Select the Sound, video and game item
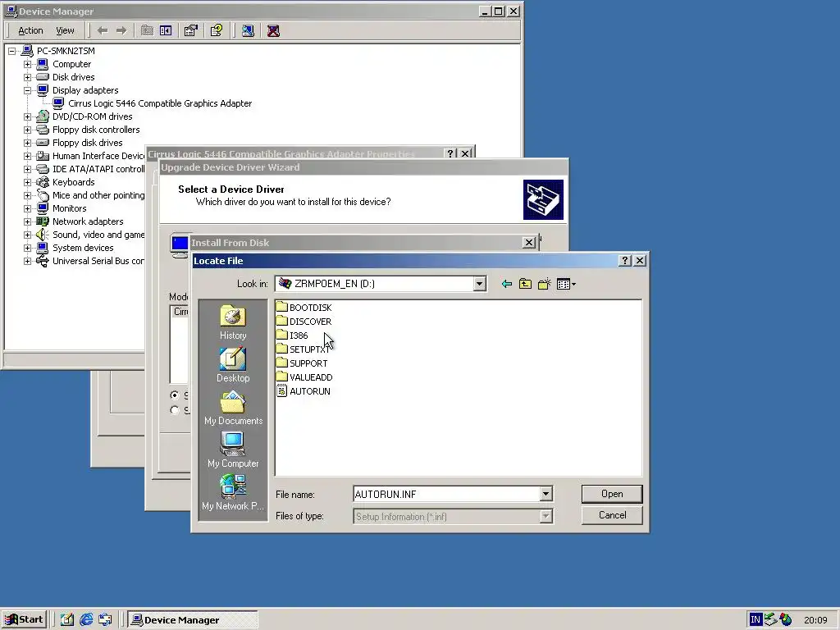The image size is (840, 630). (x=98, y=235)
